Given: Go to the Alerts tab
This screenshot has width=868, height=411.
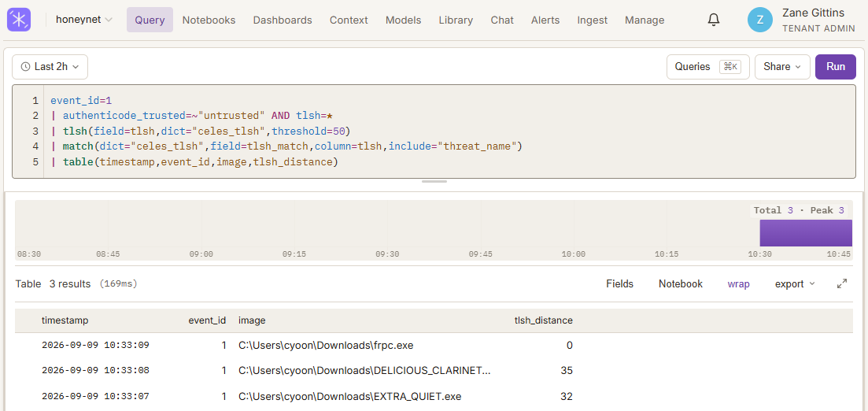Looking at the screenshot, I should pyautogui.click(x=545, y=20).
